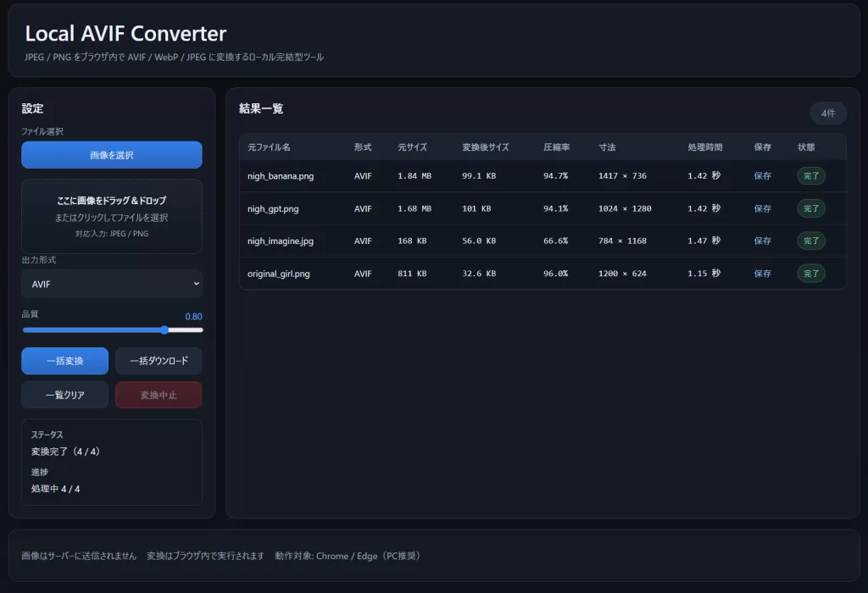
Task: Clear the results with 一覧クリア
Action: point(64,394)
